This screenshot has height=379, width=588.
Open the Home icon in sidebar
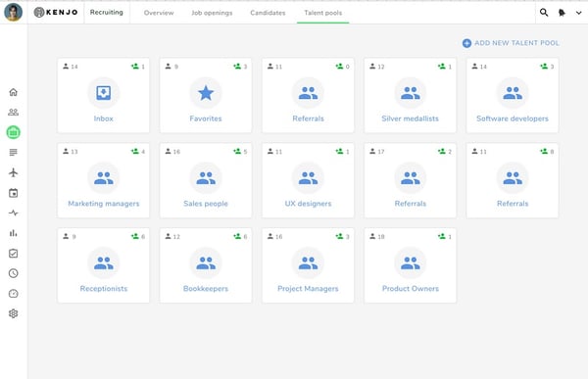click(13, 92)
